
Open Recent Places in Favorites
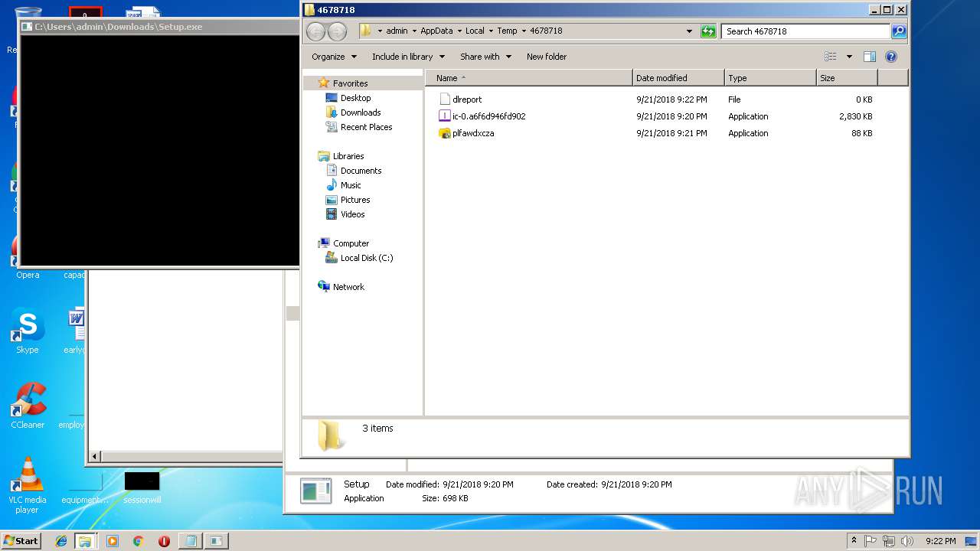pos(366,127)
